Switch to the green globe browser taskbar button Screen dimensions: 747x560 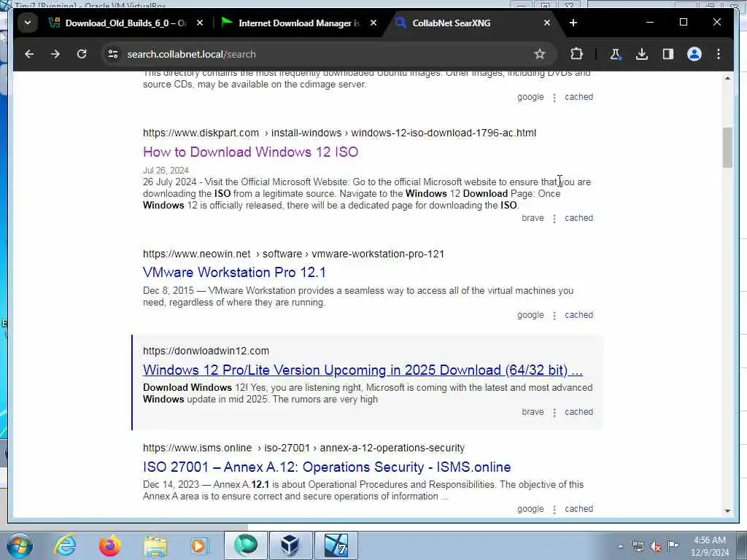coord(246,545)
